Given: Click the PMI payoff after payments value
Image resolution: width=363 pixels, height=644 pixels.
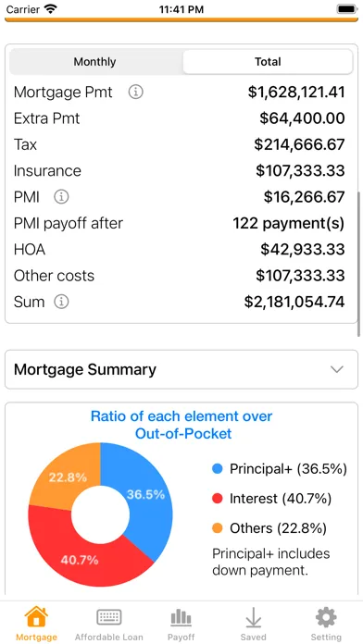Looking at the screenshot, I should point(289,223).
